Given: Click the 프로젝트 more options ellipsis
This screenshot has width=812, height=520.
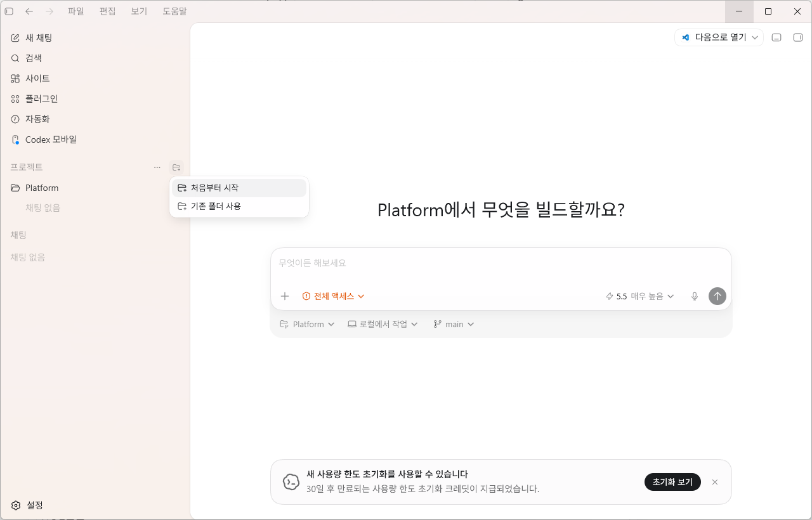Looking at the screenshot, I should pos(157,167).
